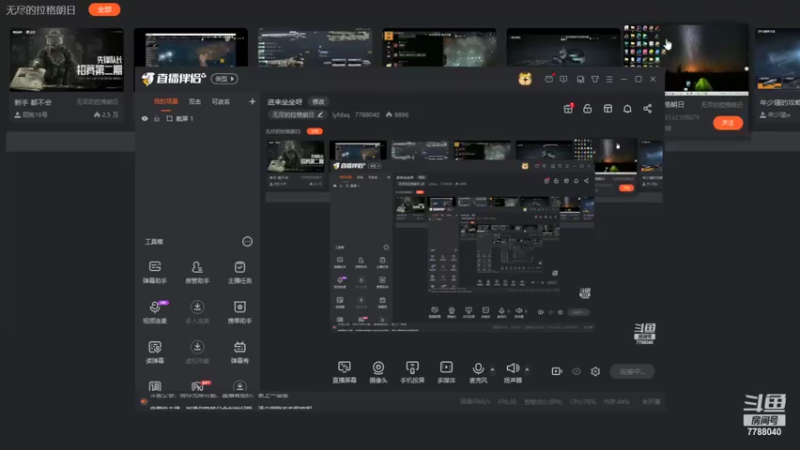Expand the speaker volume arrow
This screenshot has width=800, height=450.
(x=527, y=369)
